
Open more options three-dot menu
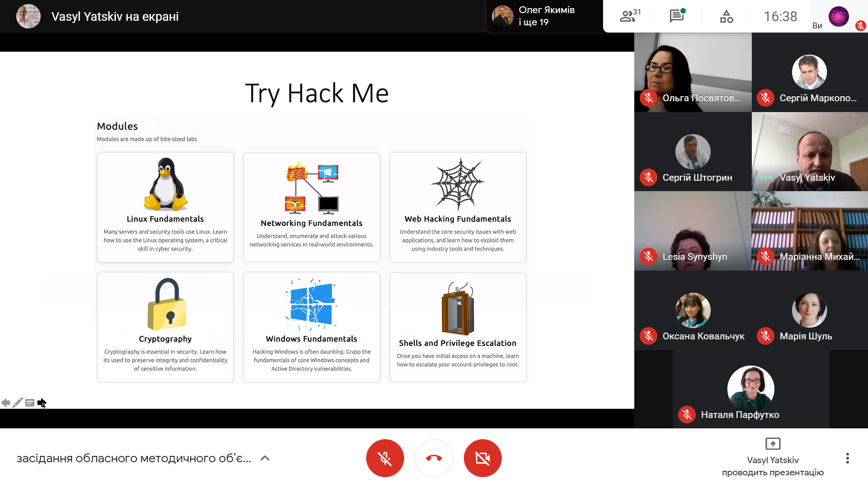(847, 458)
